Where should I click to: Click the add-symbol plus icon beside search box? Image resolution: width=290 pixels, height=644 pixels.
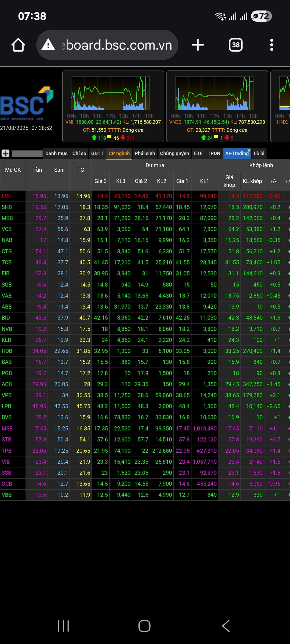click(6, 153)
